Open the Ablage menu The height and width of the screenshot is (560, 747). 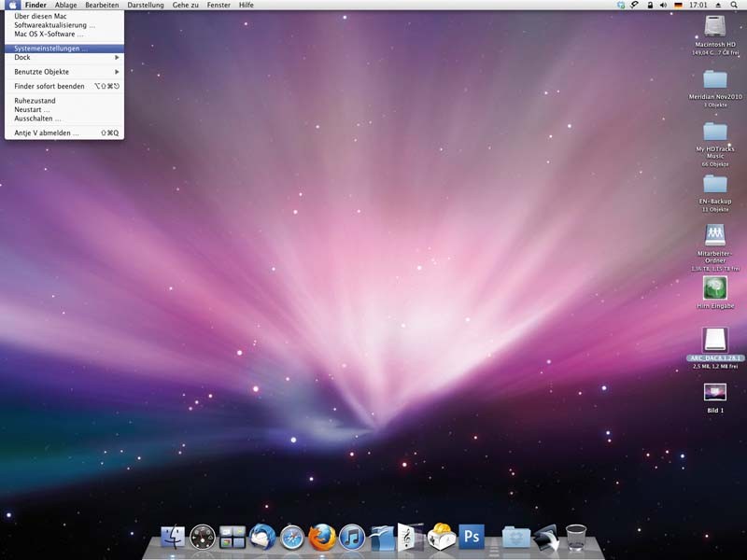(65, 5)
